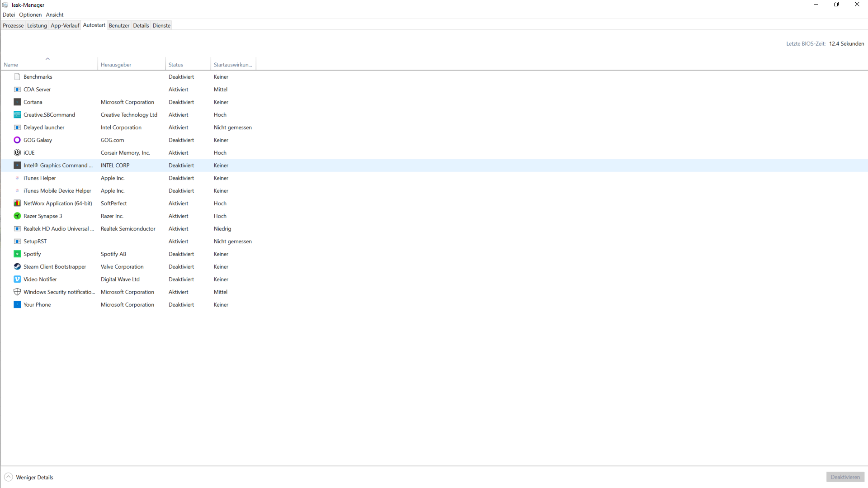Click the blue Your Phone icon
The image size is (868, 488).
click(17, 305)
